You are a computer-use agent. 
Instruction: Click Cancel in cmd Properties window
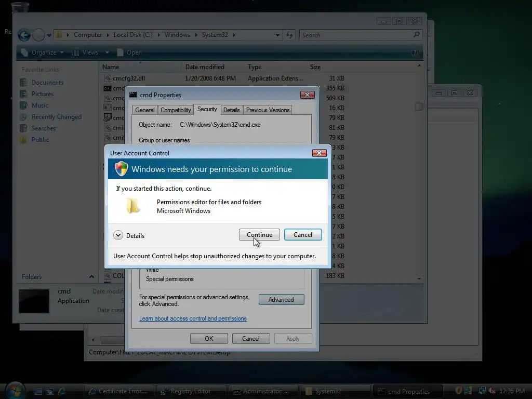251,339
